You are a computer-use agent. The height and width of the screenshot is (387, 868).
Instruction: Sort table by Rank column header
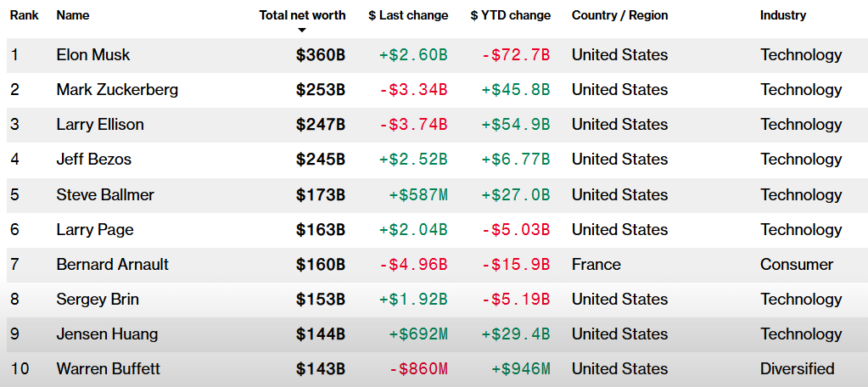click(25, 15)
